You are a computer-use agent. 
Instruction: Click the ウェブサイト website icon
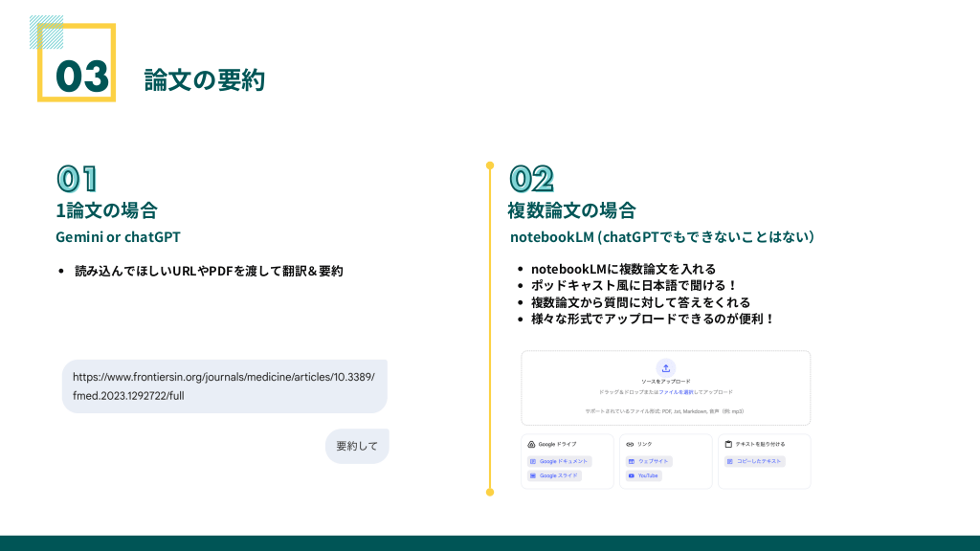(632, 461)
